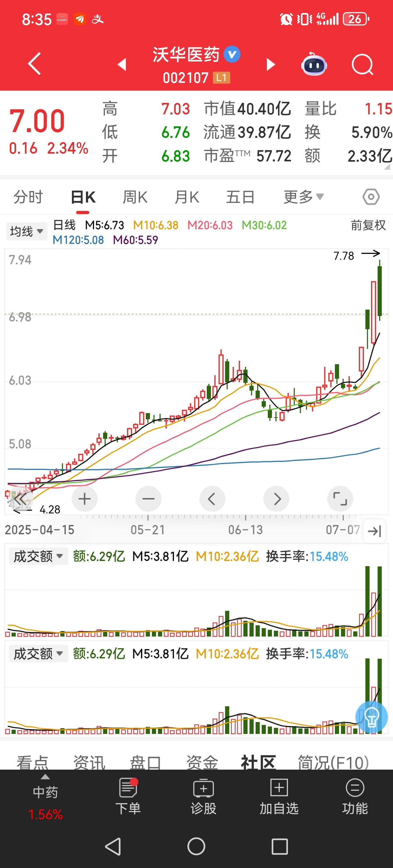
Task: Tap Android back navigation triangle
Action: [113, 846]
